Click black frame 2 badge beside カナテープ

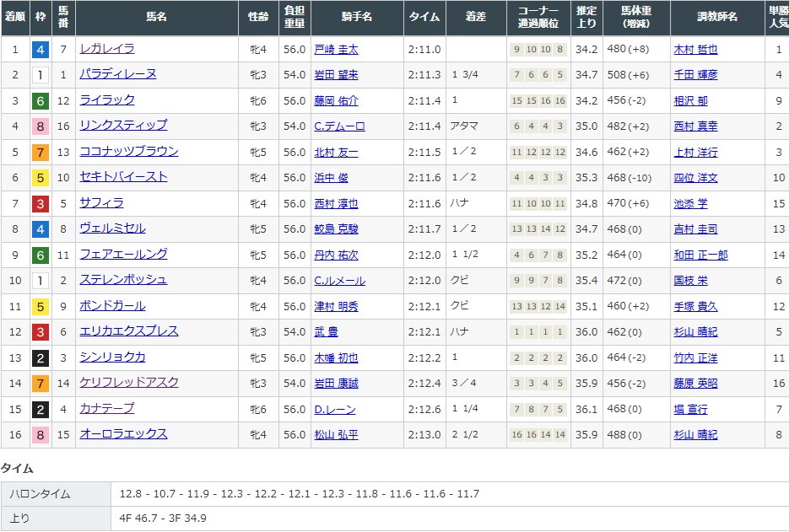pos(40,409)
